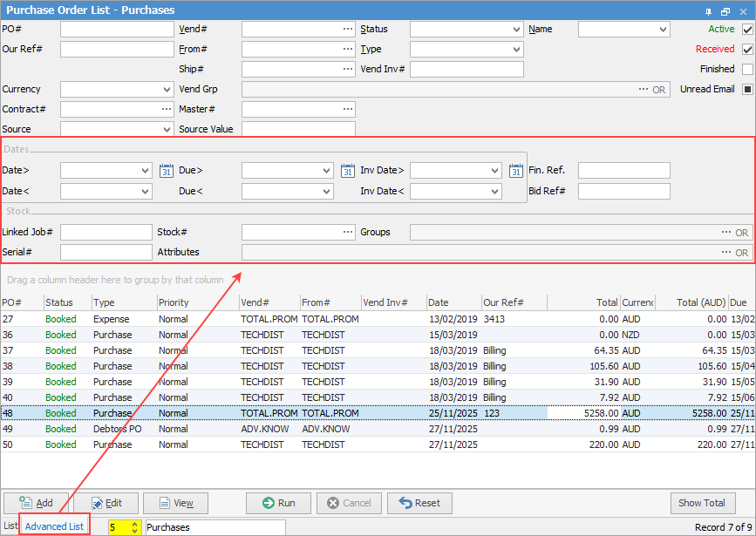Open Attributes selection ellipsis
The width and height of the screenshot is (756, 536).
726,252
